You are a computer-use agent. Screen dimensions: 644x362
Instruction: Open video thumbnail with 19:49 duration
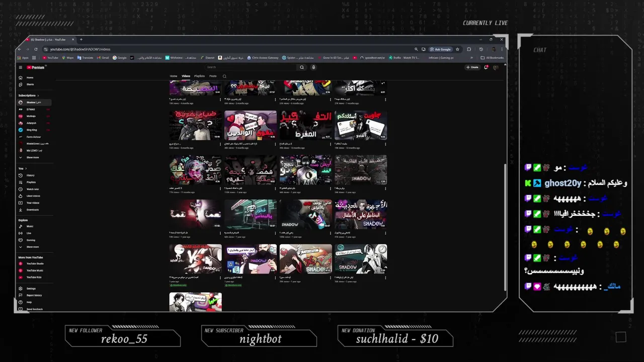196,126
